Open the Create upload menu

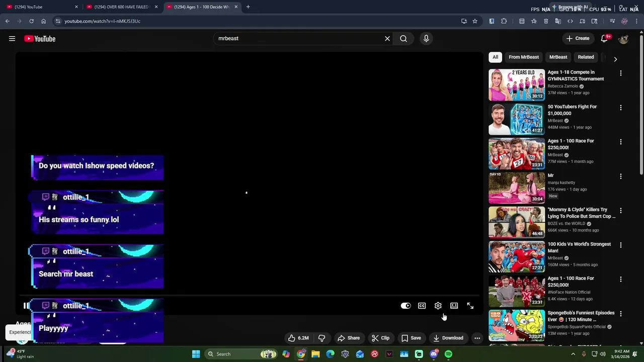pyautogui.click(x=578, y=38)
